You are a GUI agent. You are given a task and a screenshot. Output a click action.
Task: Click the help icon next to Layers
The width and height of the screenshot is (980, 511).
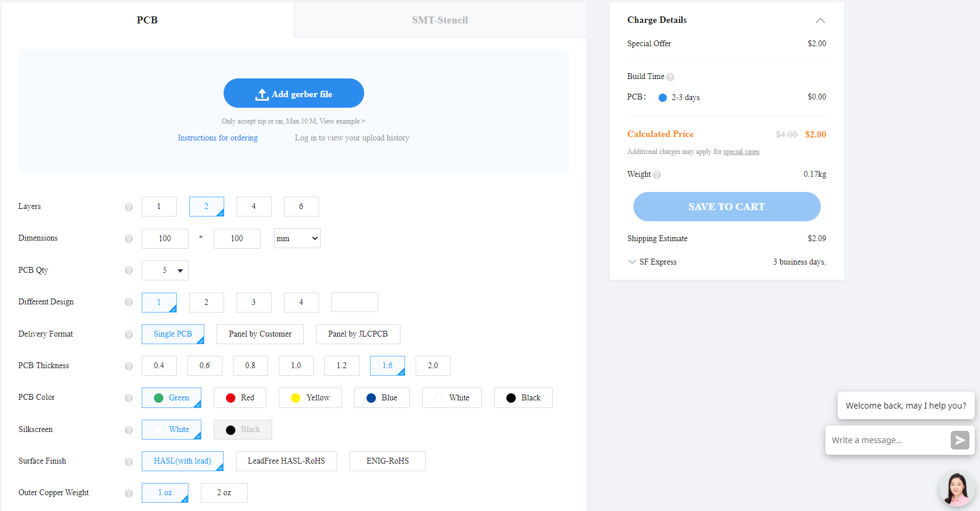coord(129,207)
